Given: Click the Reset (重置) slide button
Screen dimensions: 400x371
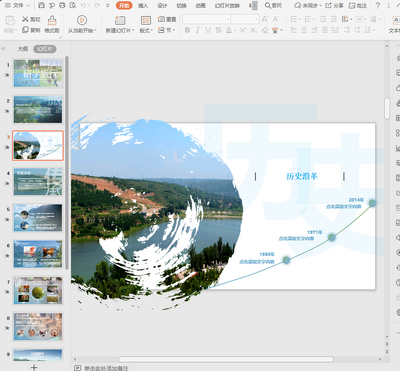Looking at the screenshot, I should click(167, 19).
